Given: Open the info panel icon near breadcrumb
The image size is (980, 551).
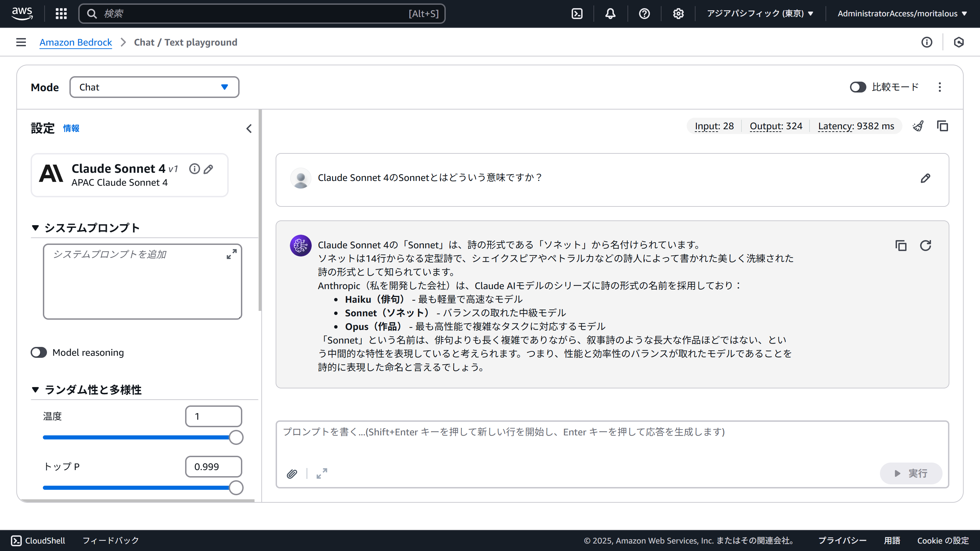Looking at the screenshot, I should click(x=927, y=42).
